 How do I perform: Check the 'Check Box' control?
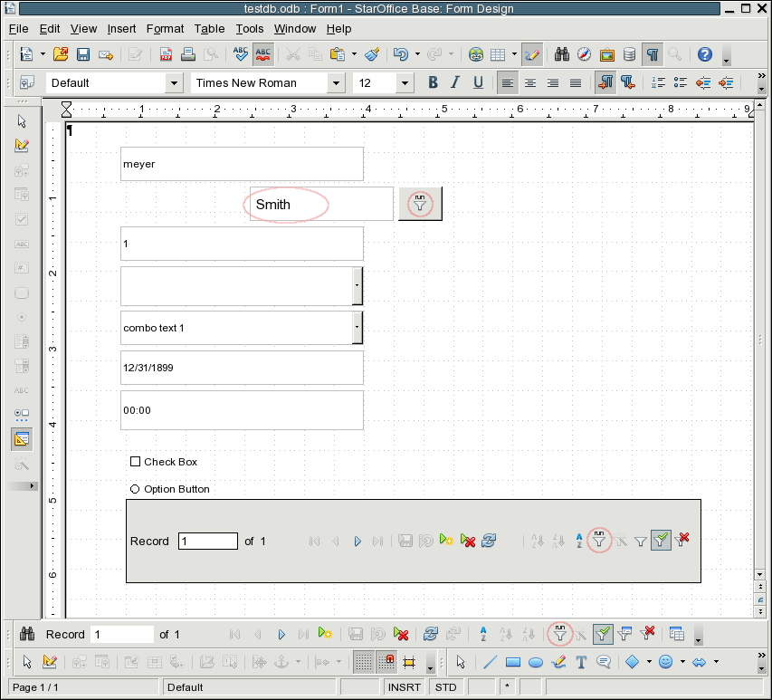136,462
